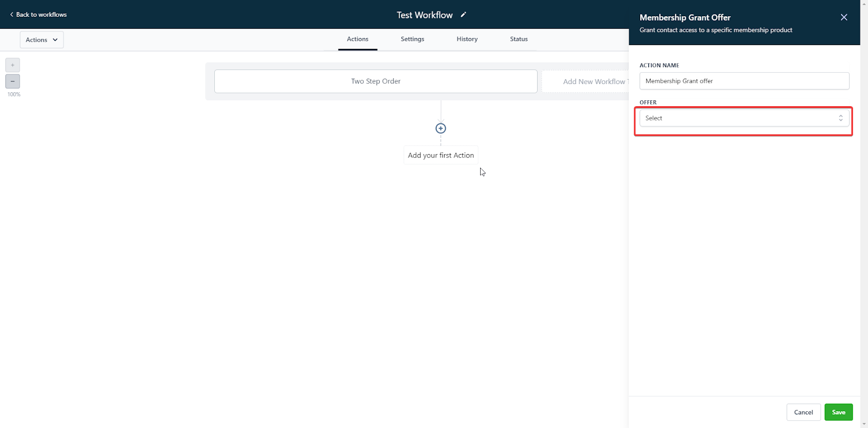Viewport: 868px width, 428px height.
Task: Close the Membership Grant Offer panel
Action: pyautogui.click(x=844, y=17)
